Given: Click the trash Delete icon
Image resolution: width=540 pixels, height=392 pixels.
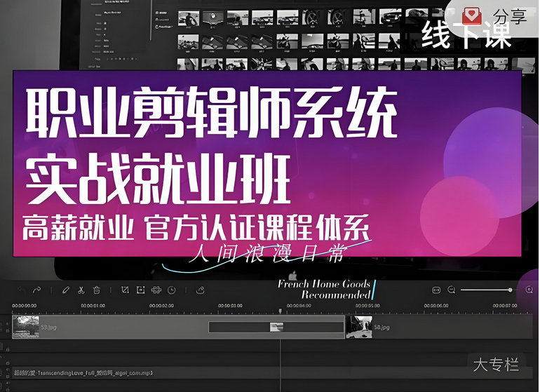Looking at the screenshot, I should pyautogui.click(x=97, y=290).
